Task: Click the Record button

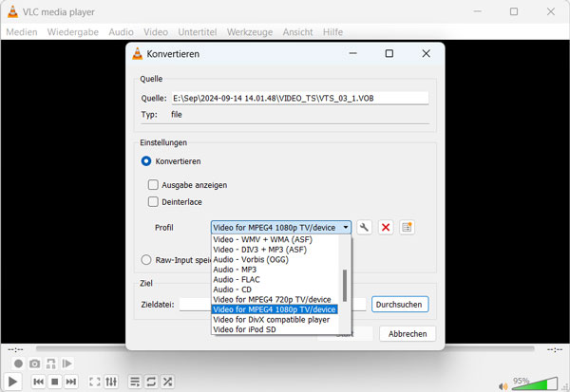Action: coord(18,364)
